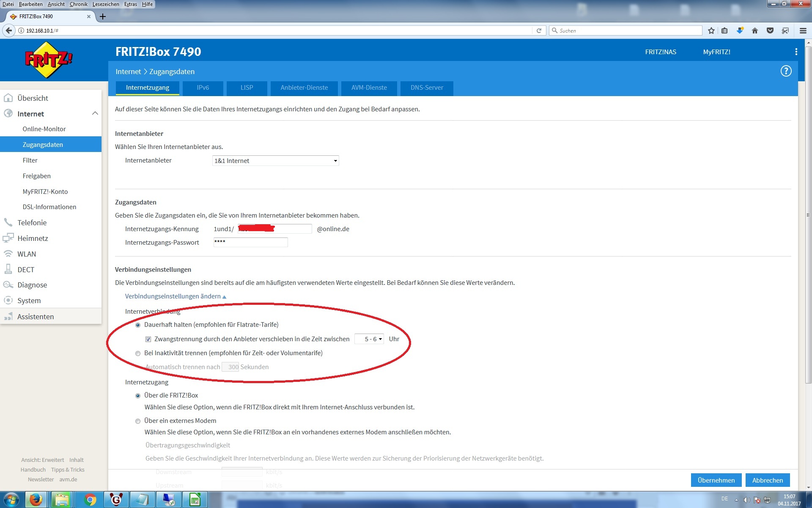
Task: Click the volume icon in system tray
Action: 747,500
